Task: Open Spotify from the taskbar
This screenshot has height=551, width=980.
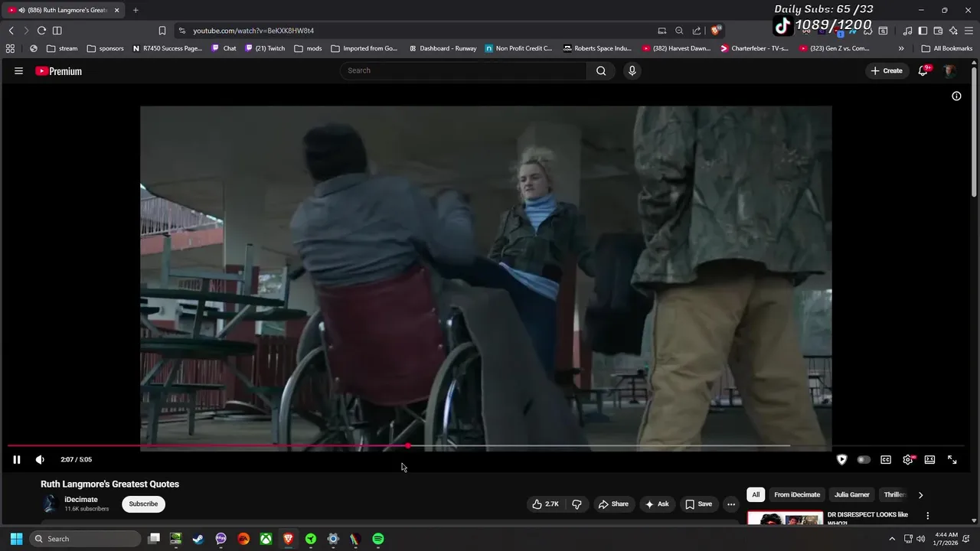Action: [378, 539]
